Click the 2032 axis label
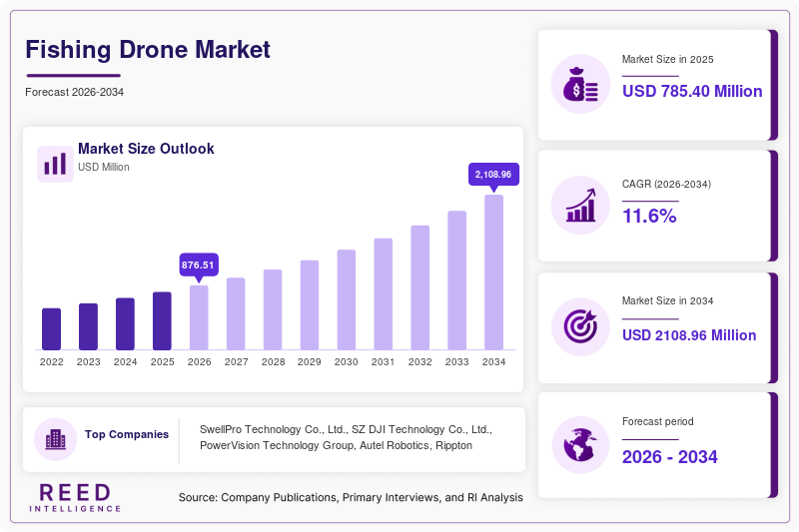Viewport: 799px width, 532px height. tap(419, 362)
